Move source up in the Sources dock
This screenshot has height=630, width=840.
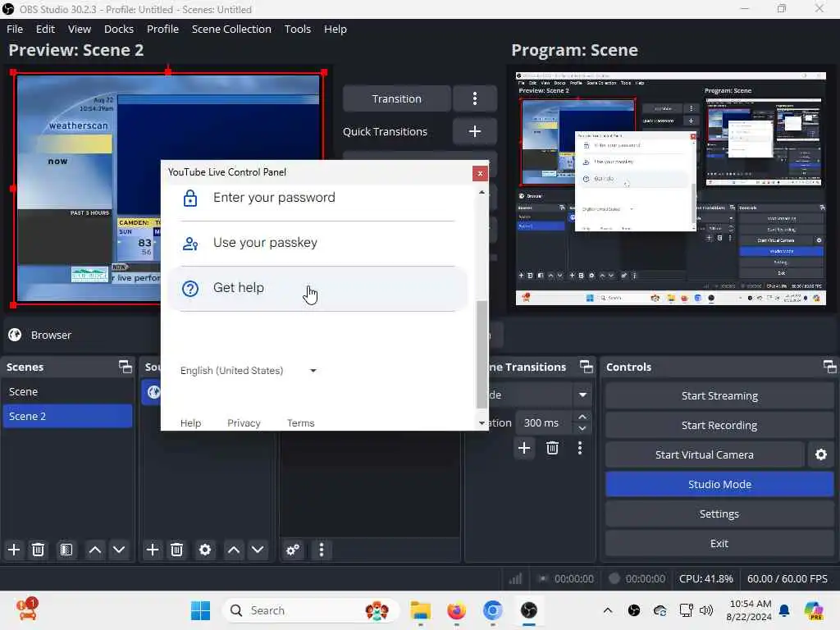(x=234, y=550)
